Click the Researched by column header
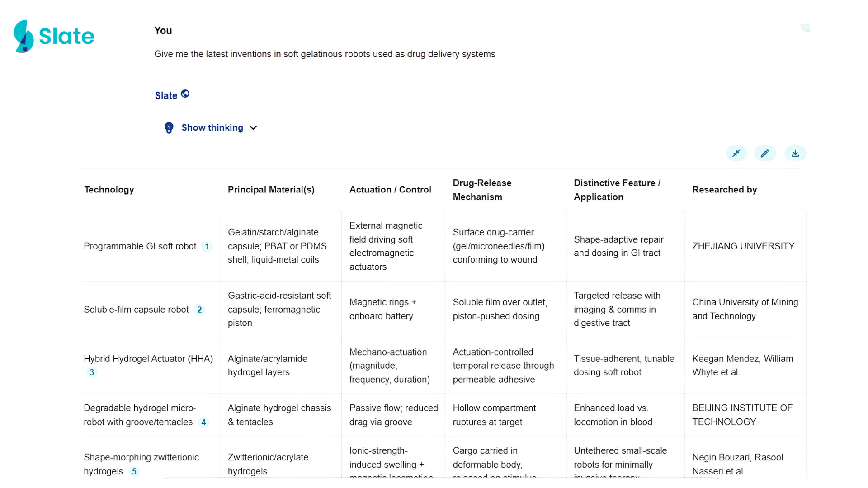The width and height of the screenshot is (868, 488). click(x=724, y=190)
